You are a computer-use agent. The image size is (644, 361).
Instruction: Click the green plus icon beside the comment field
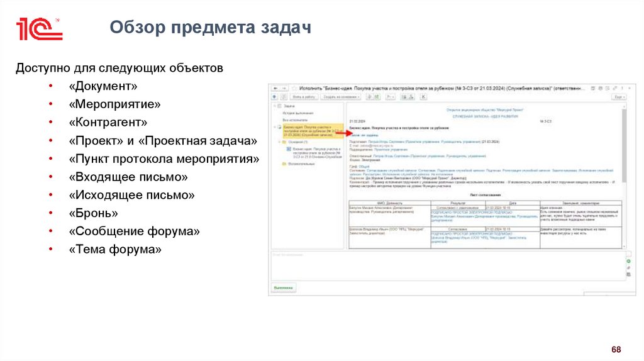click(628, 261)
